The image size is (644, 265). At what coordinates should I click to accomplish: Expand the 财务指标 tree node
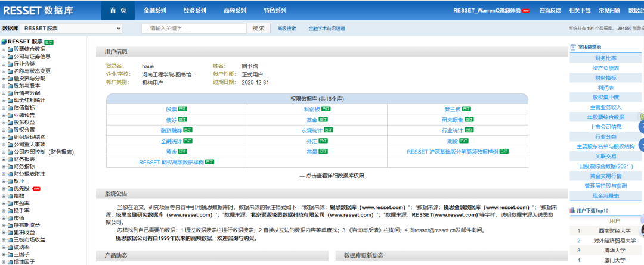(x=4, y=167)
